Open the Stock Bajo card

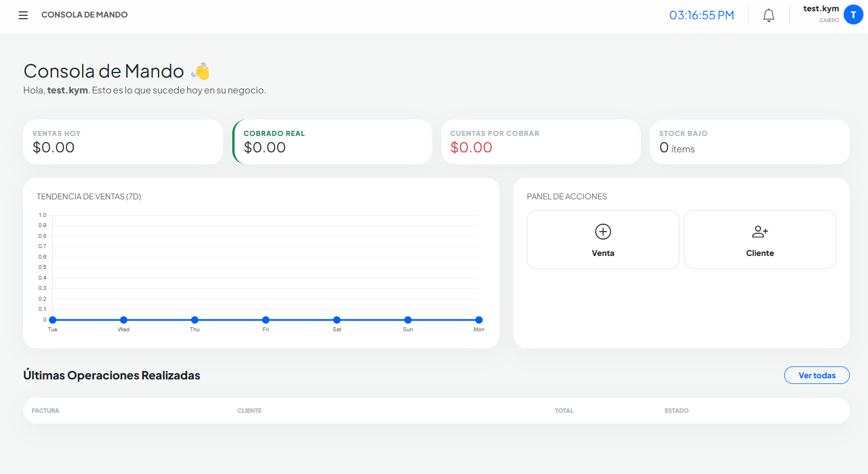coord(749,142)
